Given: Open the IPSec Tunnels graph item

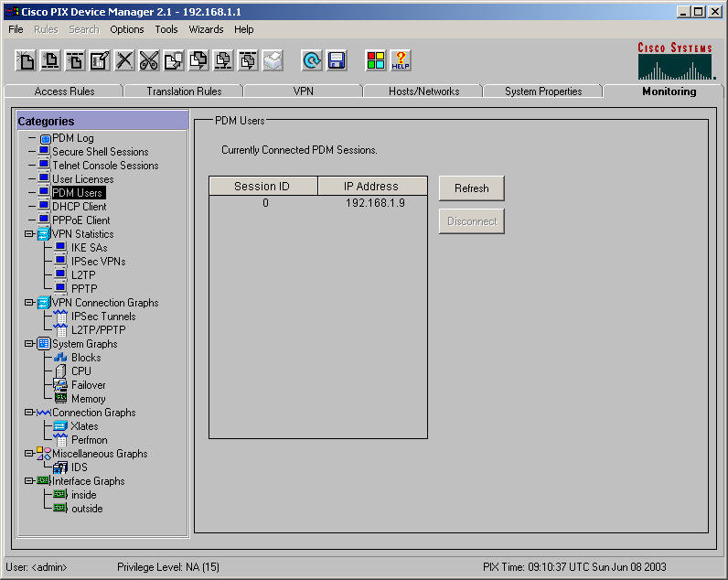Looking at the screenshot, I should pos(103,317).
